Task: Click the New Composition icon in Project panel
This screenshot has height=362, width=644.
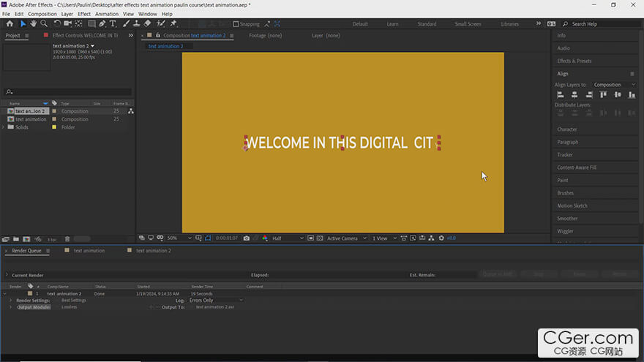Action: pos(26,239)
